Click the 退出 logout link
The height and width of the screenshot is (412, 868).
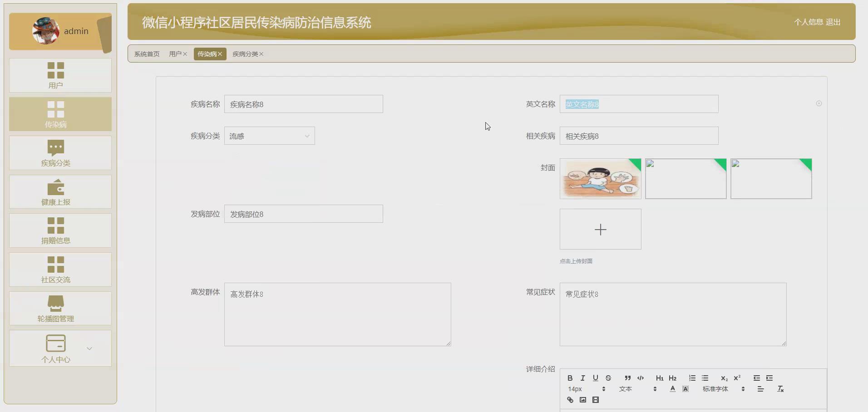[833, 22]
